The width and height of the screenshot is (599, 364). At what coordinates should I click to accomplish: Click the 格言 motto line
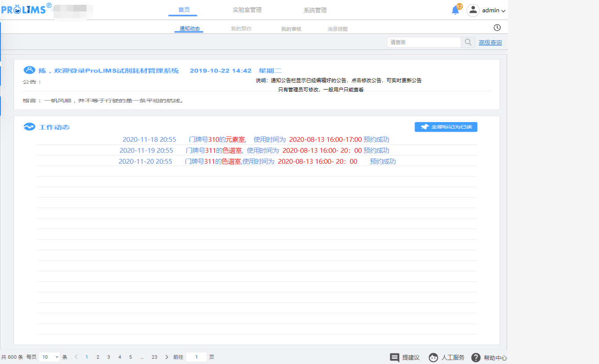pos(103,101)
